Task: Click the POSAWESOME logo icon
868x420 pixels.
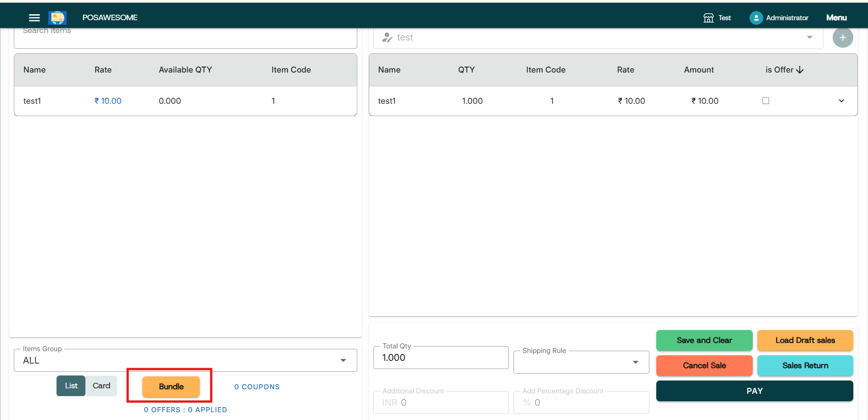Action: 57,17
